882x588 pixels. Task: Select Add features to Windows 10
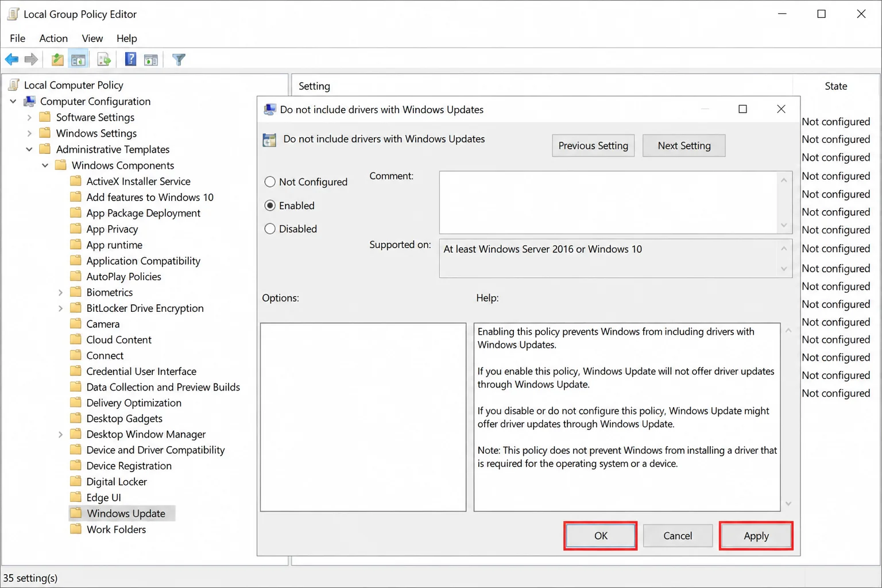pos(150,197)
